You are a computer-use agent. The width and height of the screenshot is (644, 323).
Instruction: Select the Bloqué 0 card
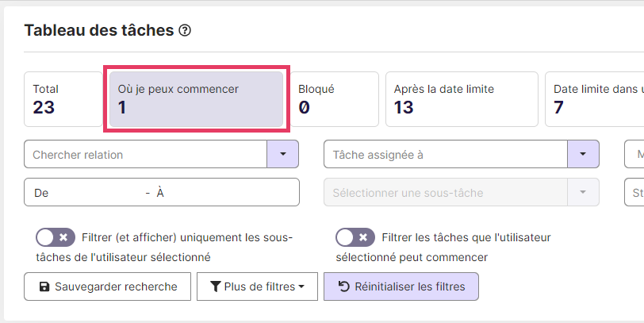[335, 99]
